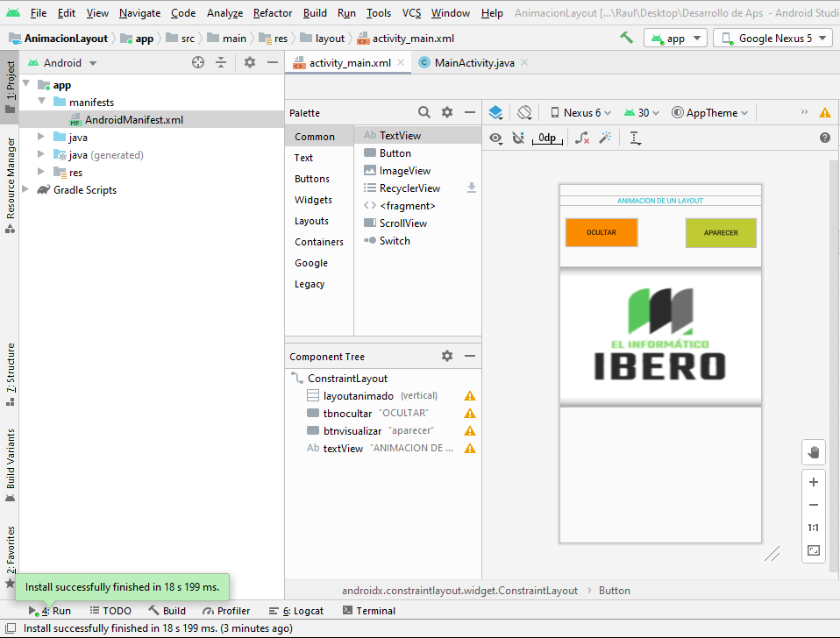Click warning icon next to btnvisualizar

coord(470,431)
